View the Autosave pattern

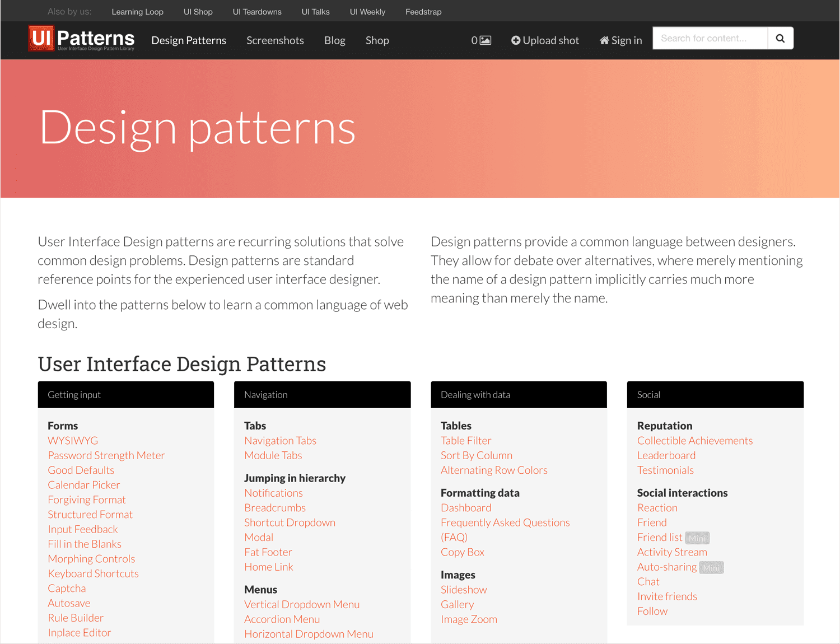[x=69, y=603]
